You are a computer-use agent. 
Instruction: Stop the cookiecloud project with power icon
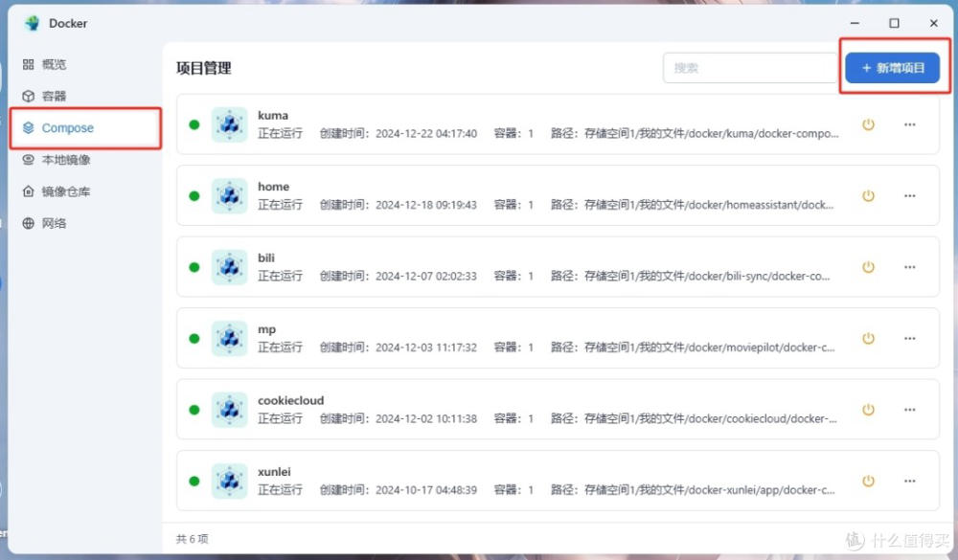pyautogui.click(x=868, y=410)
